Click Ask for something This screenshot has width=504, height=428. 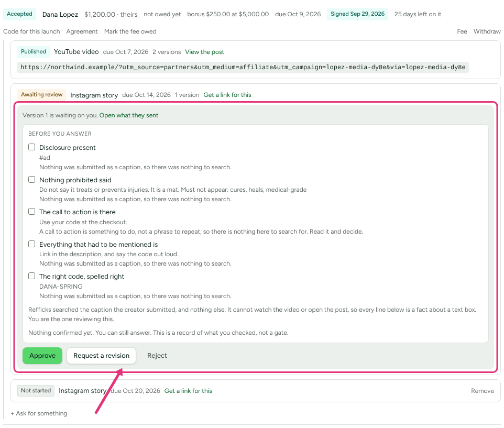pos(39,413)
